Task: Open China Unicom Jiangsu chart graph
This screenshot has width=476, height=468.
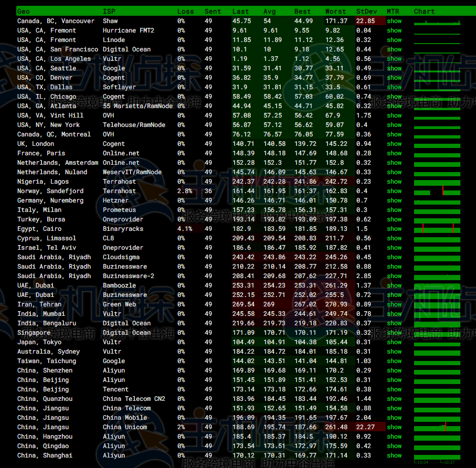Action: [437, 427]
